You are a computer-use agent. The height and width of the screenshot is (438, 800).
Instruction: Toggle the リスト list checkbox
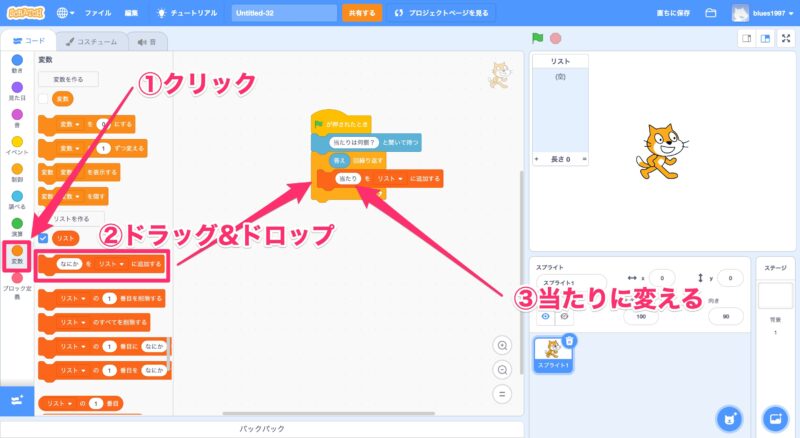click(43, 238)
